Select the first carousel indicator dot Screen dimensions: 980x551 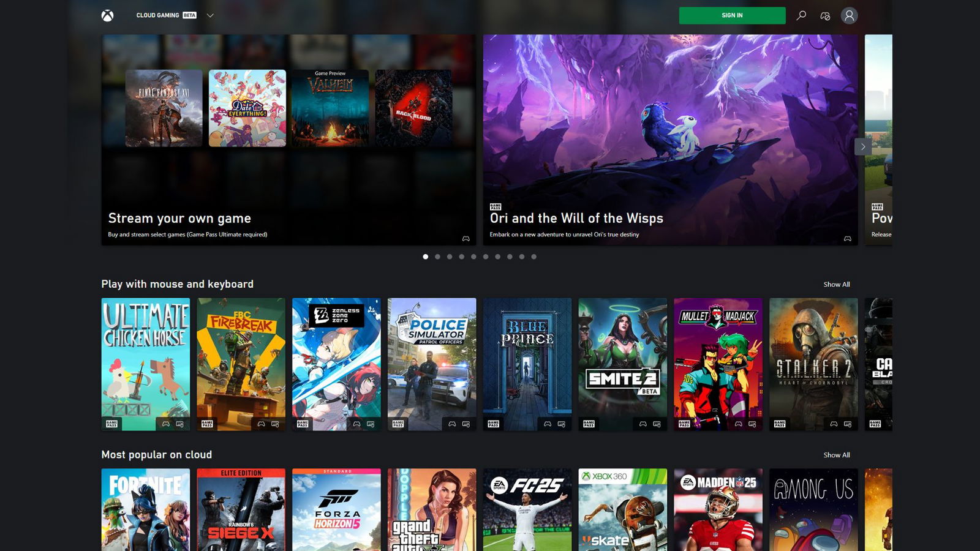(x=425, y=257)
